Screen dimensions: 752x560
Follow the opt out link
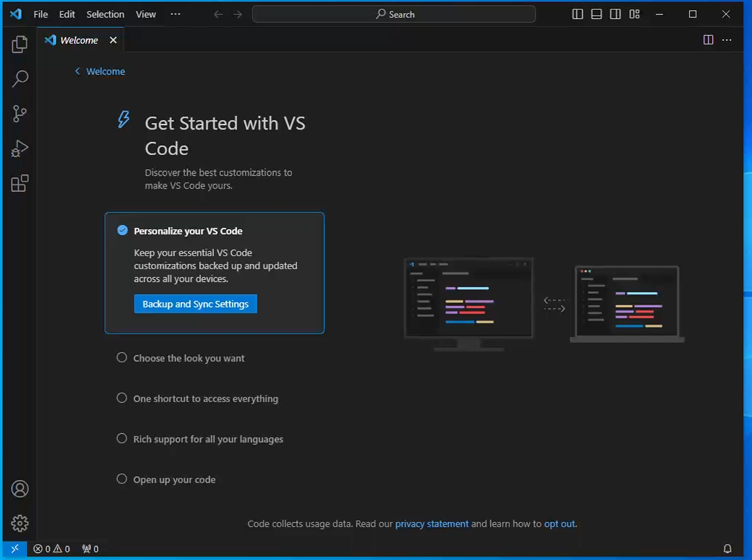click(559, 524)
